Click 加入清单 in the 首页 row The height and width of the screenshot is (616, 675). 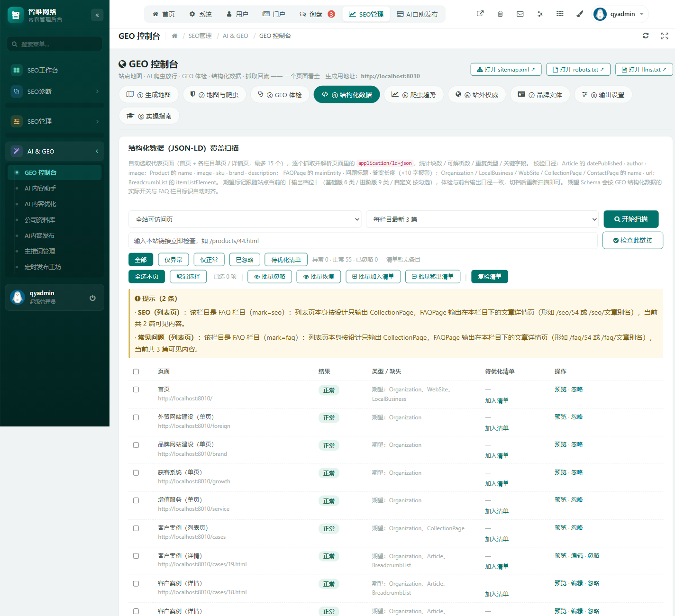tap(497, 401)
